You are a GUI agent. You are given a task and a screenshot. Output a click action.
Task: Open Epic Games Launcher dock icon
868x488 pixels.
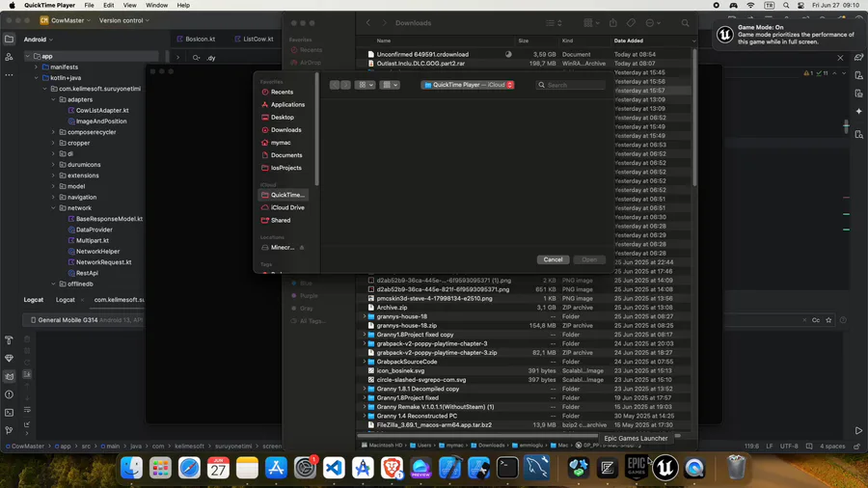coord(637,468)
